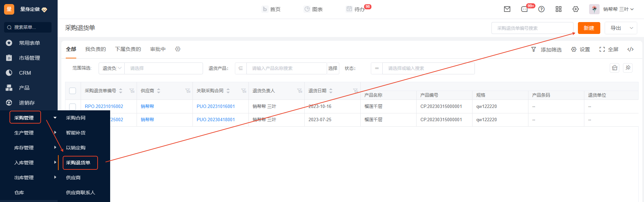Open 市场管理 in the sidebar
The image size is (644, 202).
(x=29, y=58)
